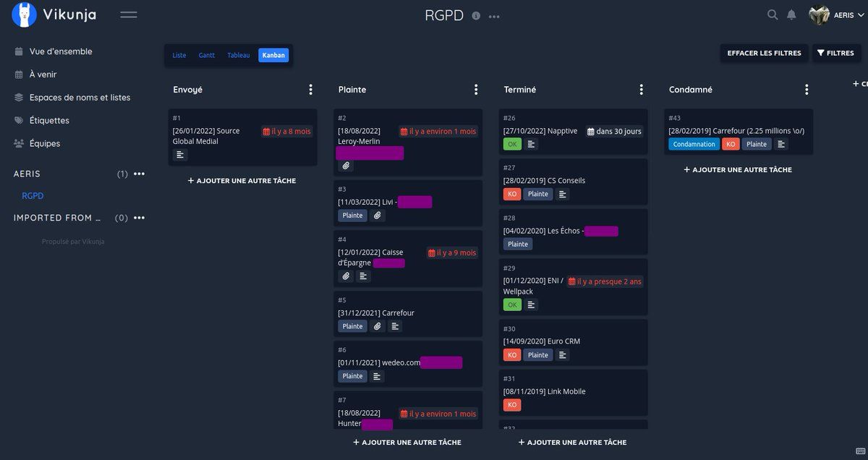Click the OK label on Napptive card

click(512, 144)
